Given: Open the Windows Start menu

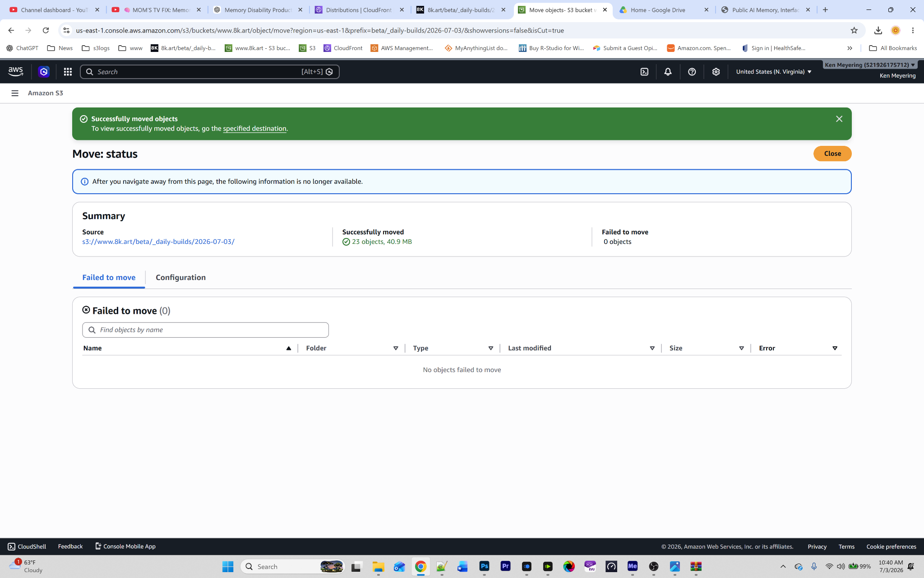Looking at the screenshot, I should click(x=228, y=566).
